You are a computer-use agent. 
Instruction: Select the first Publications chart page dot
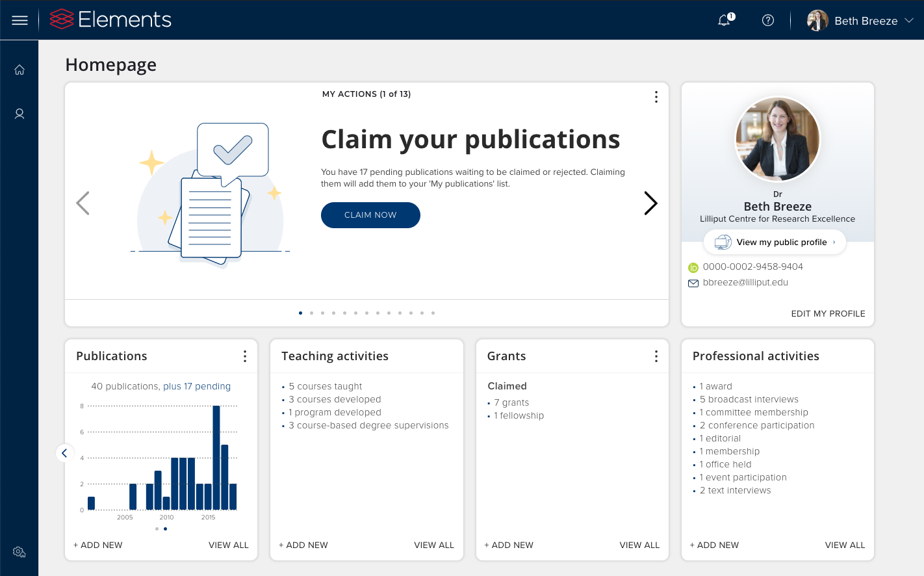pos(157,529)
